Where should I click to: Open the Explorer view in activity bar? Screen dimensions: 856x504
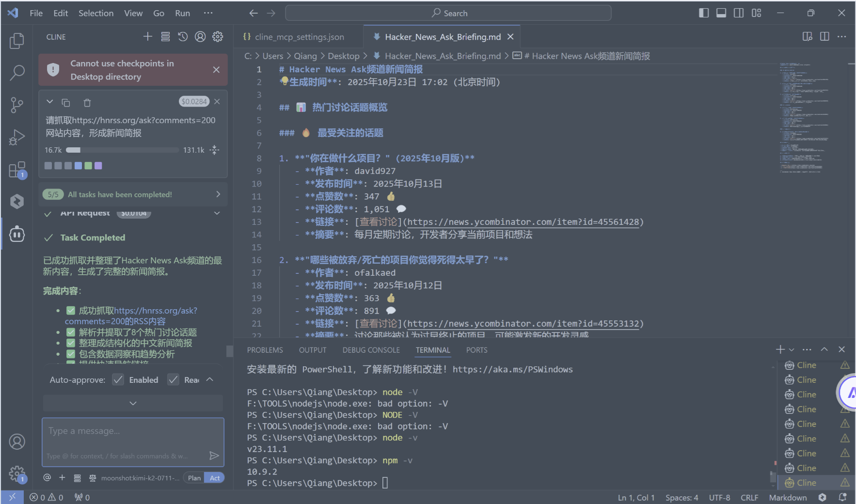coord(17,41)
